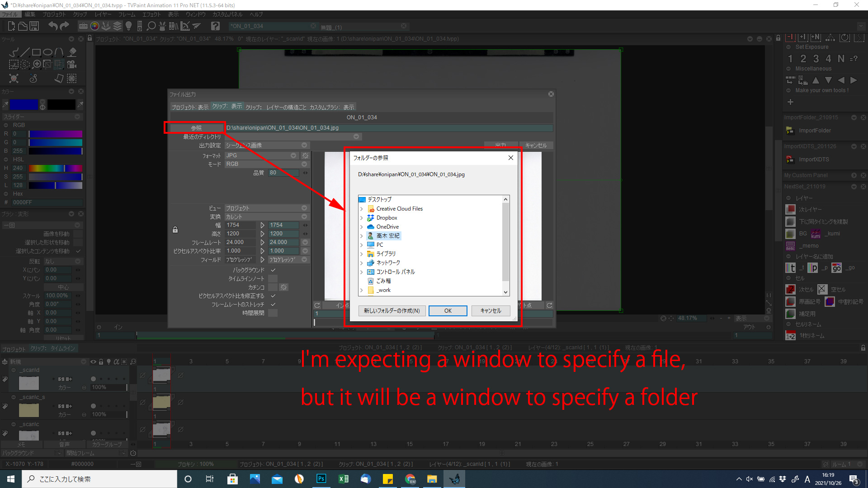This screenshot has height=488, width=868.
Task: Click the _kumi layer preset icon
Action: 816,234
